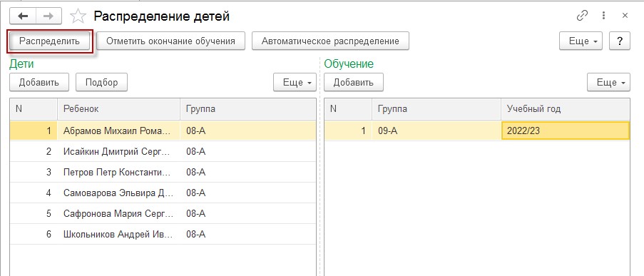
Task: Select the row Самоварова Эльвира
Action: point(163,193)
